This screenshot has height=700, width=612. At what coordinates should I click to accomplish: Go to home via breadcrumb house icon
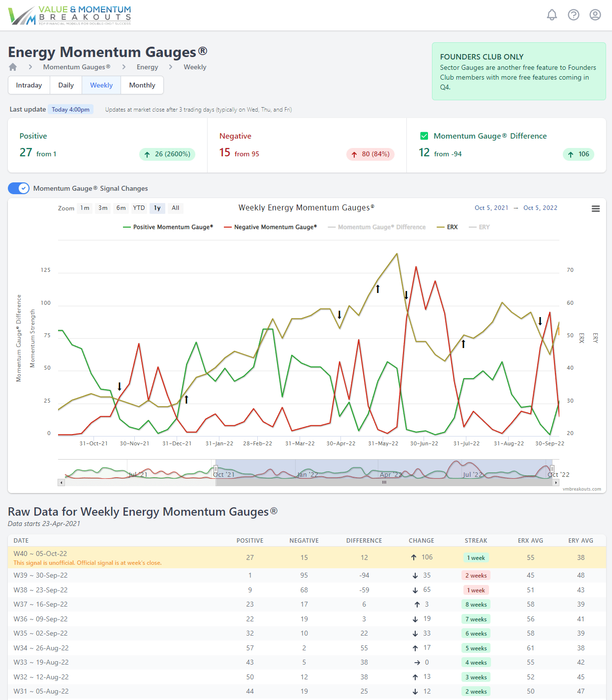click(13, 67)
